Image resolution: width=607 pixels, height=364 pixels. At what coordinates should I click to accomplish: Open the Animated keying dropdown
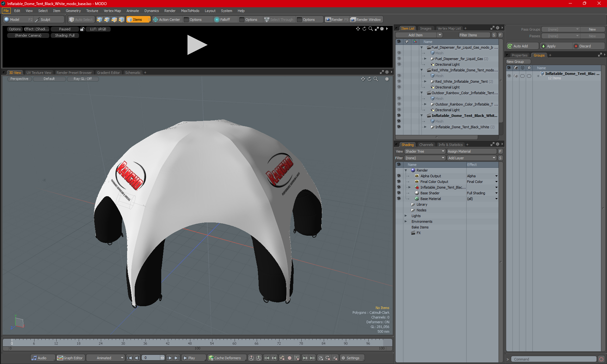click(x=106, y=358)
